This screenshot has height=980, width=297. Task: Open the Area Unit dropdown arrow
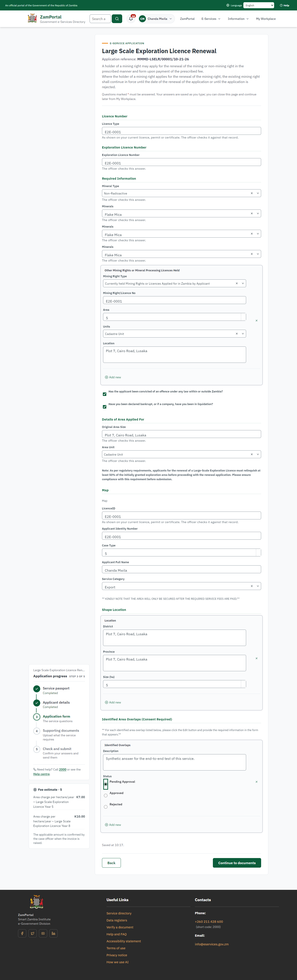(x=258, y=454)
